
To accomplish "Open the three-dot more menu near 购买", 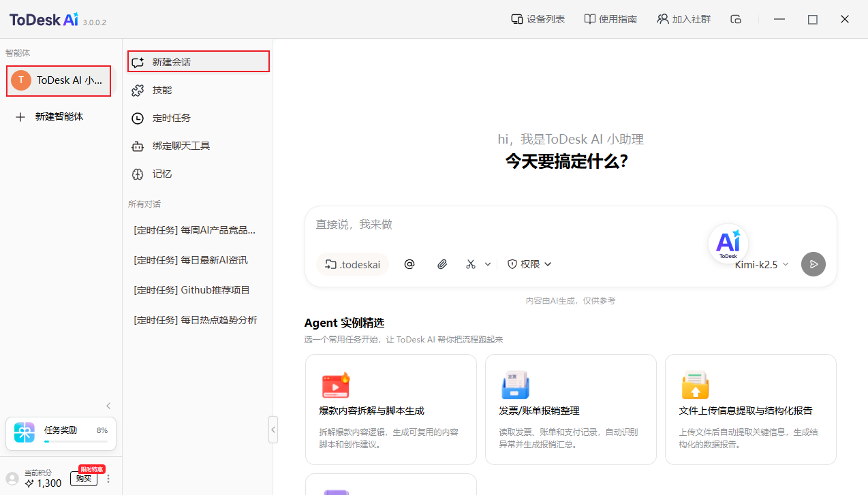I will (x=108, y=479).
